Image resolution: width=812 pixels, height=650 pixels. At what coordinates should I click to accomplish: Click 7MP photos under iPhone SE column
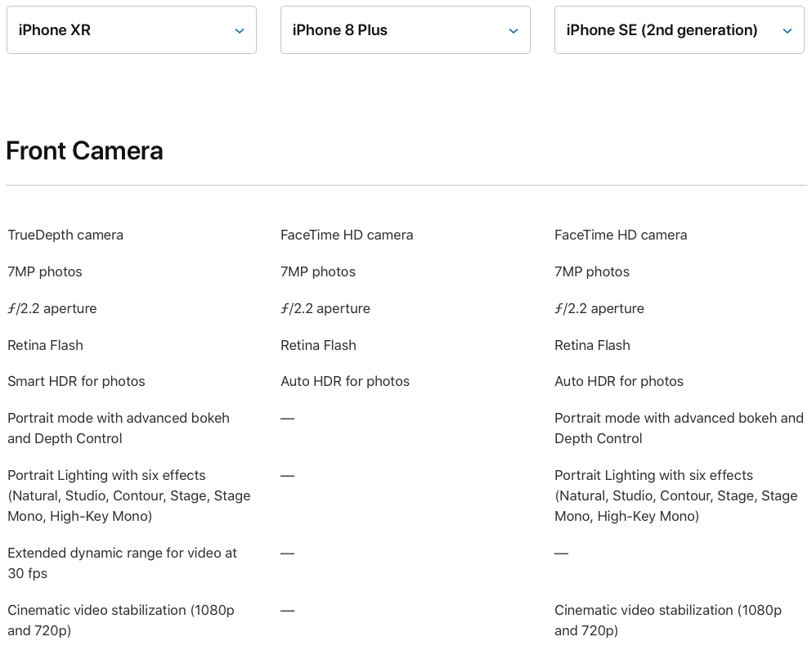(x=592, y=272)
